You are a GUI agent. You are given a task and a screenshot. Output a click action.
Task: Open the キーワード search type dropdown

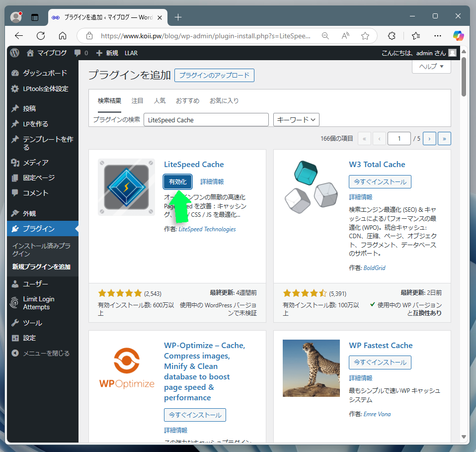[296, 120]
